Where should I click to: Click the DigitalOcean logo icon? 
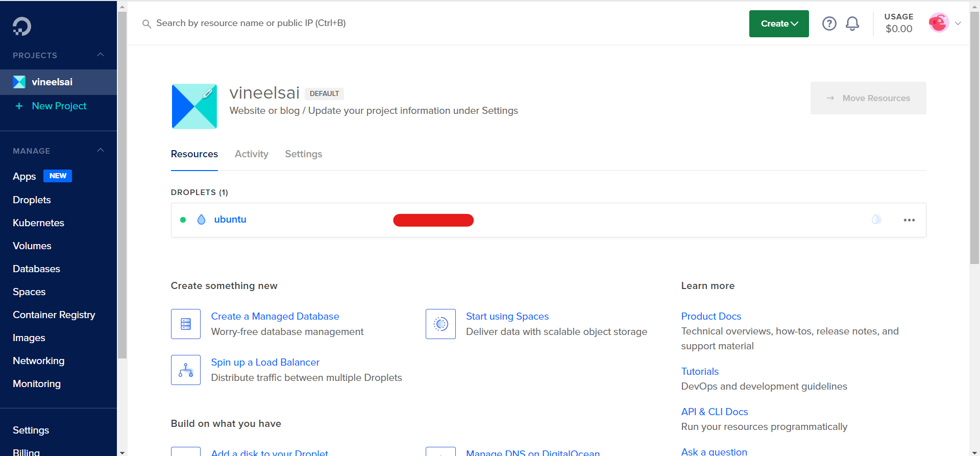[22, 27]
